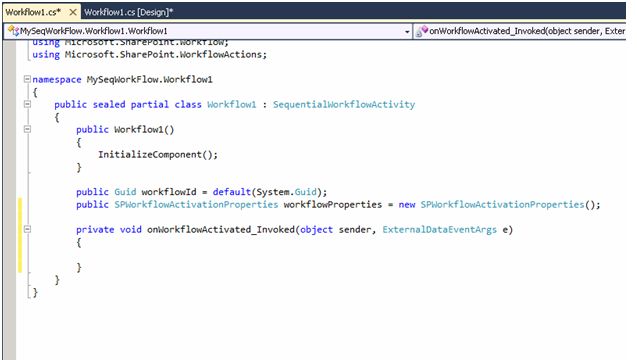Collapse the Workflow1() constructor block
The width and height of the screenshot is (637, 360).
point(27,129)
